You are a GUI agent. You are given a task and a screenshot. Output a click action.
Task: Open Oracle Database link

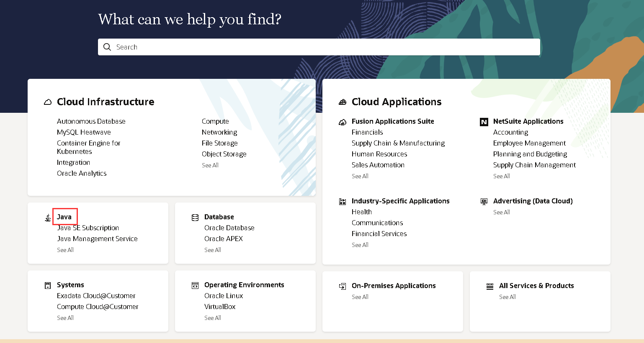point(229,228)
